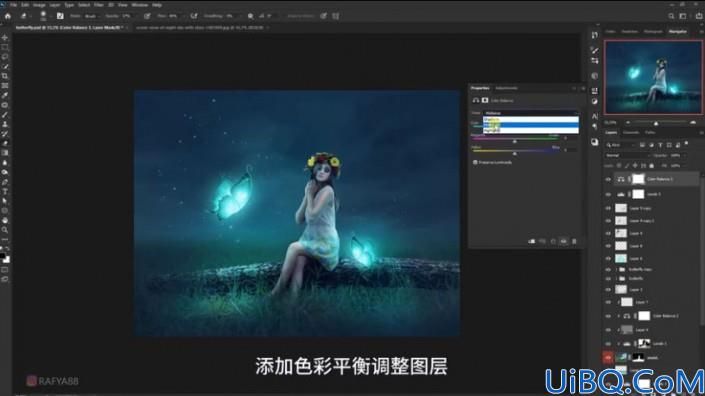Click the layer mask icon in Properties header
The width and height of the screenshot is (705, 396).
(485, 100)
